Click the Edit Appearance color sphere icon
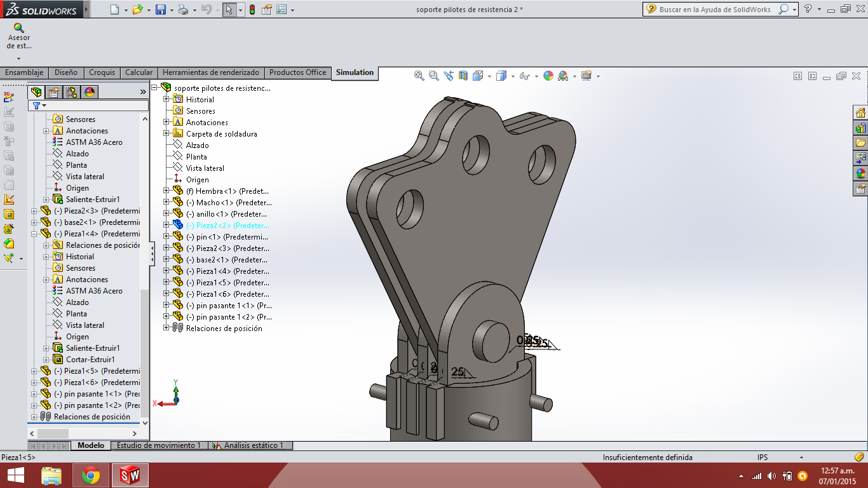The height and width of the screenshot is (488, 868). [548, 76]
